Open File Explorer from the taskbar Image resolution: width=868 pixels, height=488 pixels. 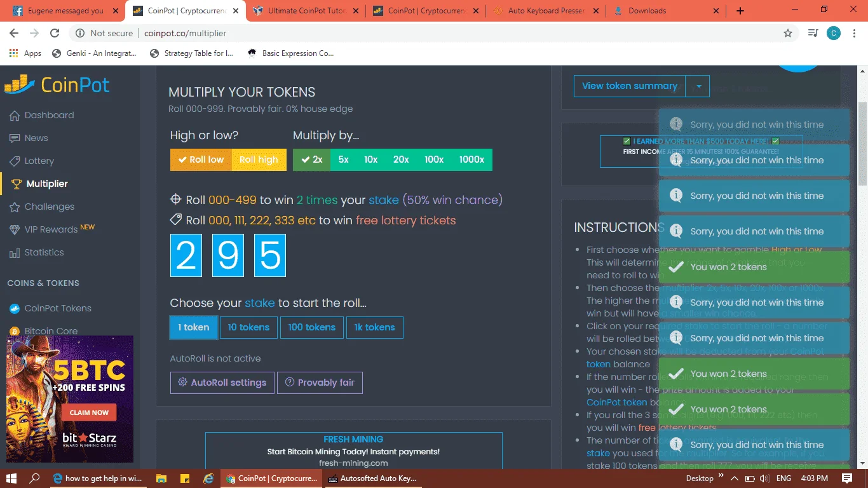161,478
